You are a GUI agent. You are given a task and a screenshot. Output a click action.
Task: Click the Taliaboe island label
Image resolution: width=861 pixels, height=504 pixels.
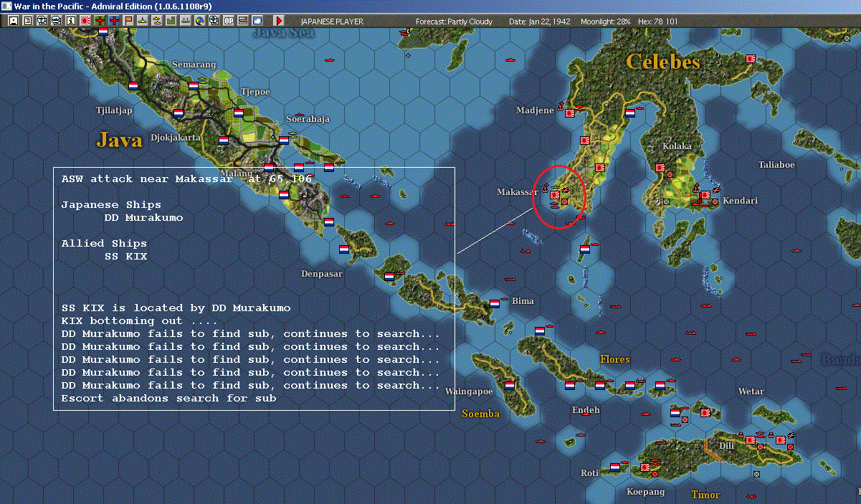pyautogui.click(x=776, y=165)
